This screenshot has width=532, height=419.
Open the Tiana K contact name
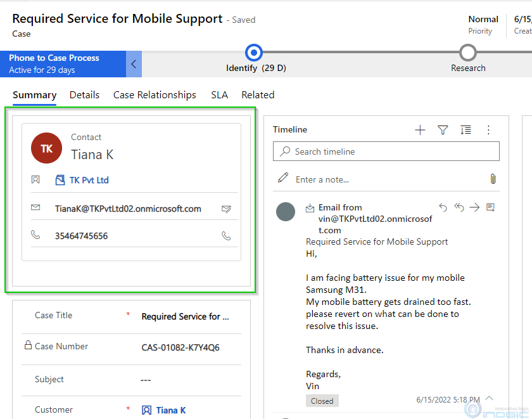92,155
